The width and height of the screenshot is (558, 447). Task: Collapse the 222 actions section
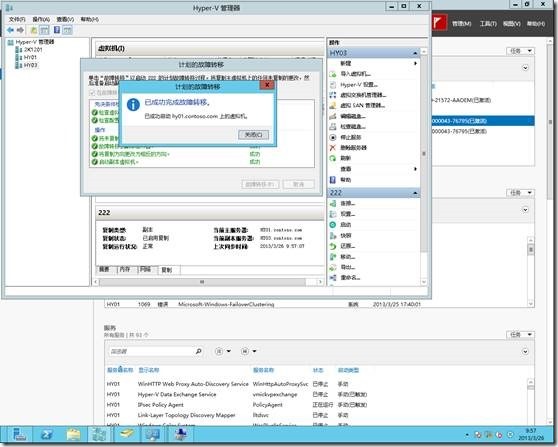[415, 193]
